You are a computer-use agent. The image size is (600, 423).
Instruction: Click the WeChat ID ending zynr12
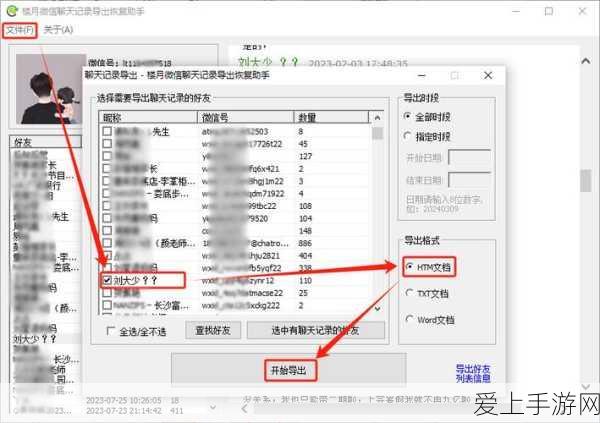click(x=238, y=280)
